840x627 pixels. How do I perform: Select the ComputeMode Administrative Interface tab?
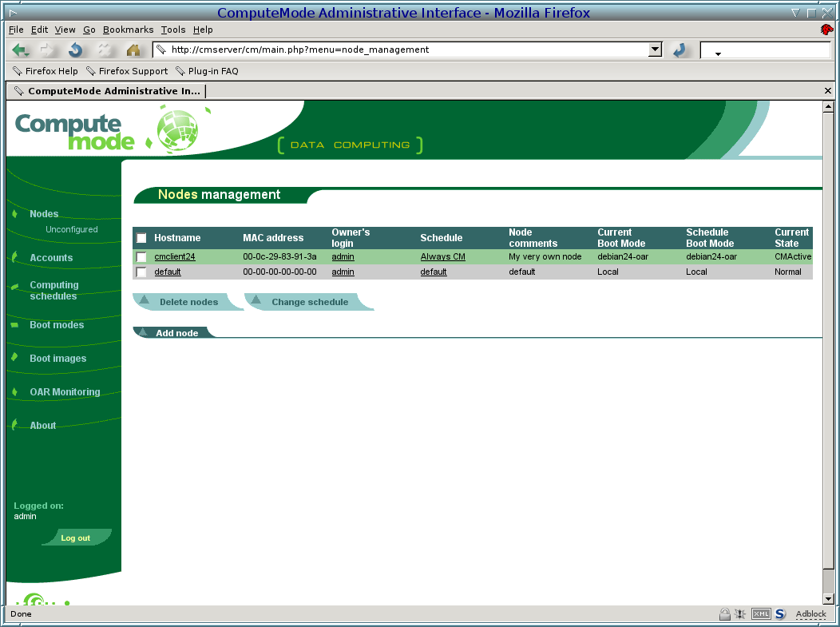point(107,91)
